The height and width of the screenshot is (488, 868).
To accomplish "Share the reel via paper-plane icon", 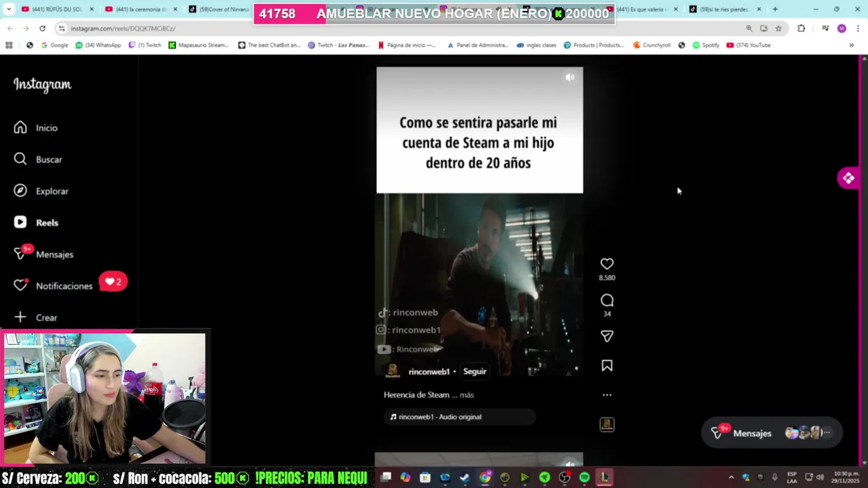I will point(607,336).
